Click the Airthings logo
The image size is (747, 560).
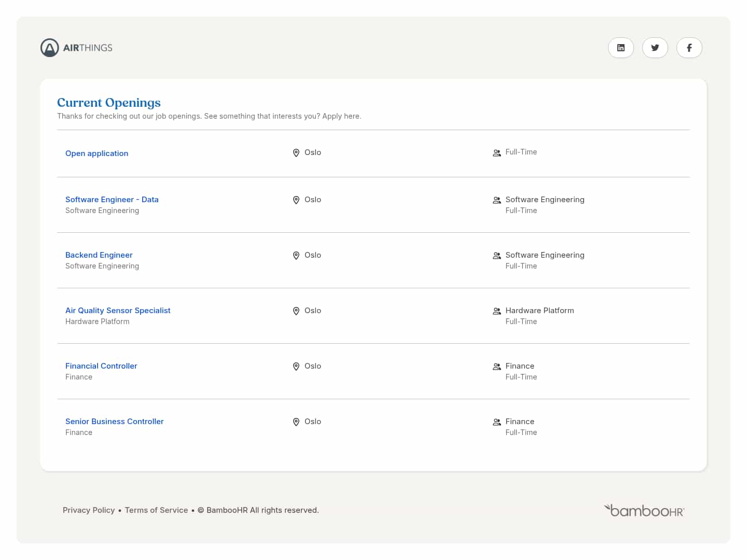(x=76, y=48)
